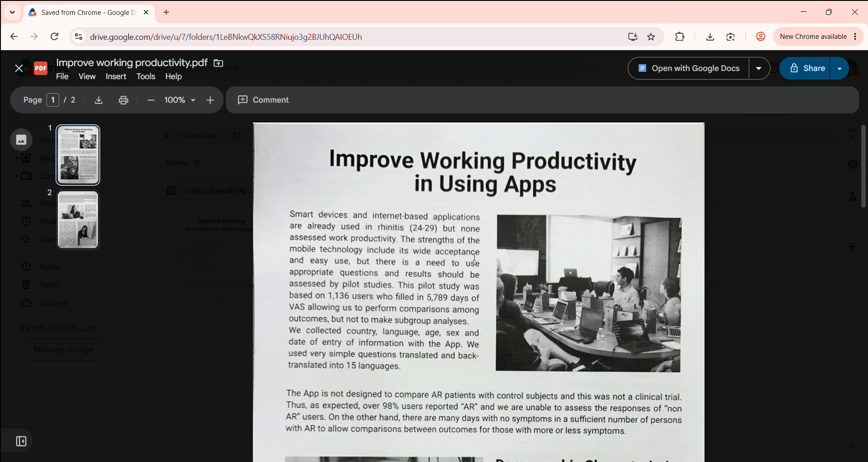Click Trash in the Drive sidebar

point(49,285)
